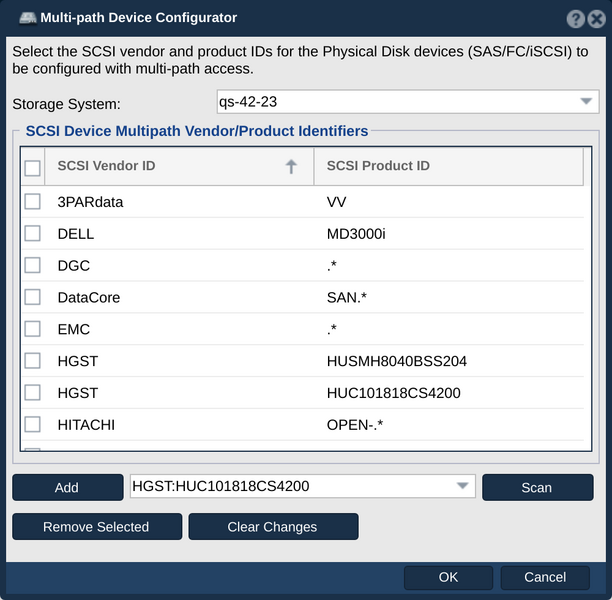Check the HGST HUC101818CS4200 row checkbox
The image size is (612, 600).
click(x=32, y=393)
